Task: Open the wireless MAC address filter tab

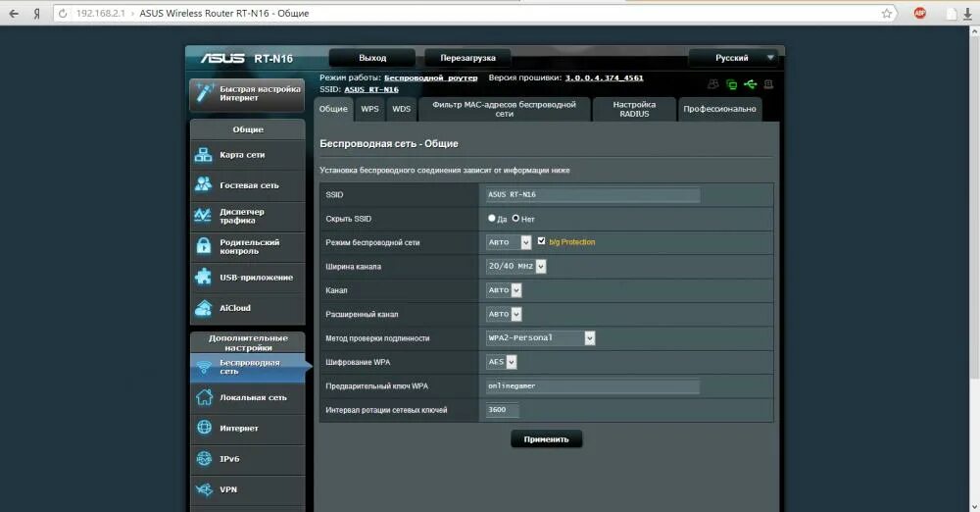Action: point(505,109)
